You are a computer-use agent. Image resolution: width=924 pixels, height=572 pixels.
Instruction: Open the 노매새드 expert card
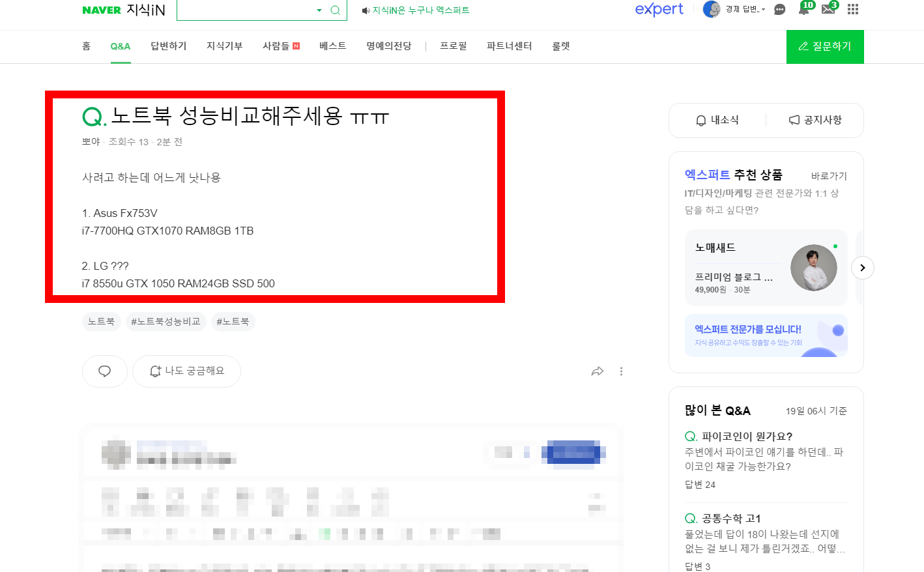coord(766,268)
